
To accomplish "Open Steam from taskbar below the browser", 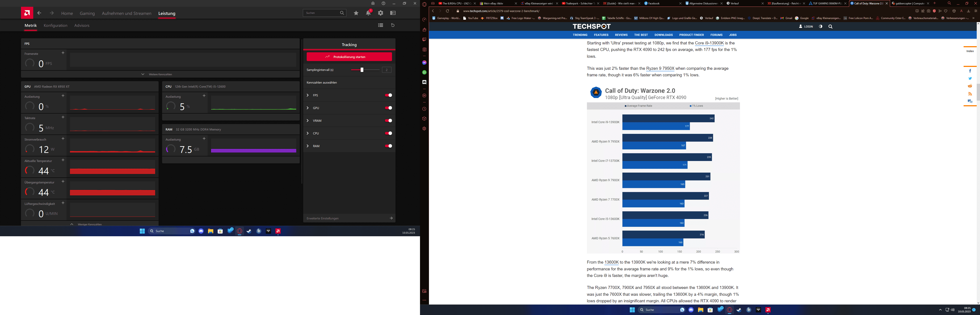I will click(x=739, y=310).
